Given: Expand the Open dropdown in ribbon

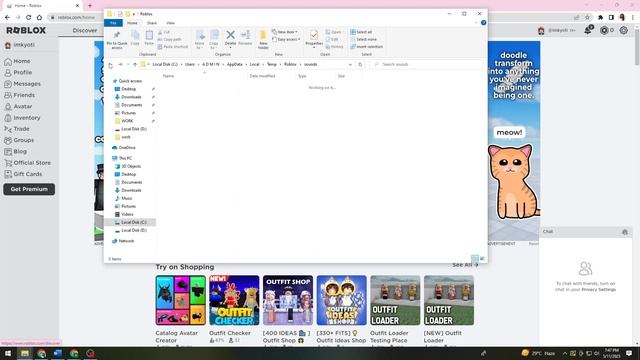Looking at the screenshot, I should coord(334,32).
